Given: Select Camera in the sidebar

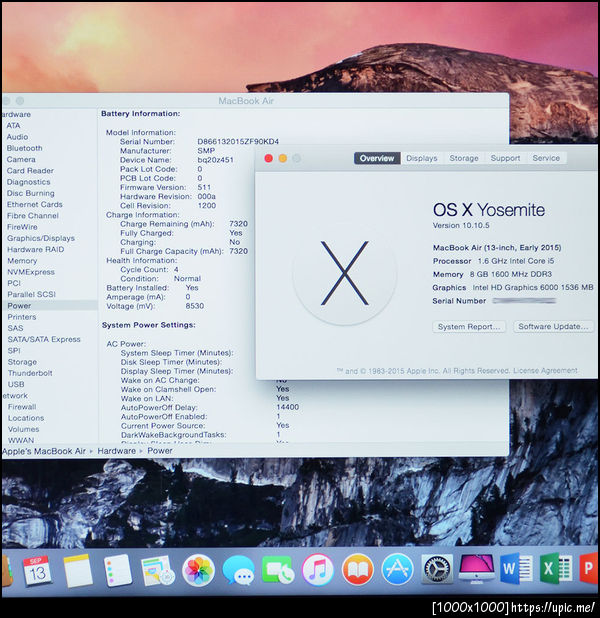Looking at the screenshot, I should (21, 160).
